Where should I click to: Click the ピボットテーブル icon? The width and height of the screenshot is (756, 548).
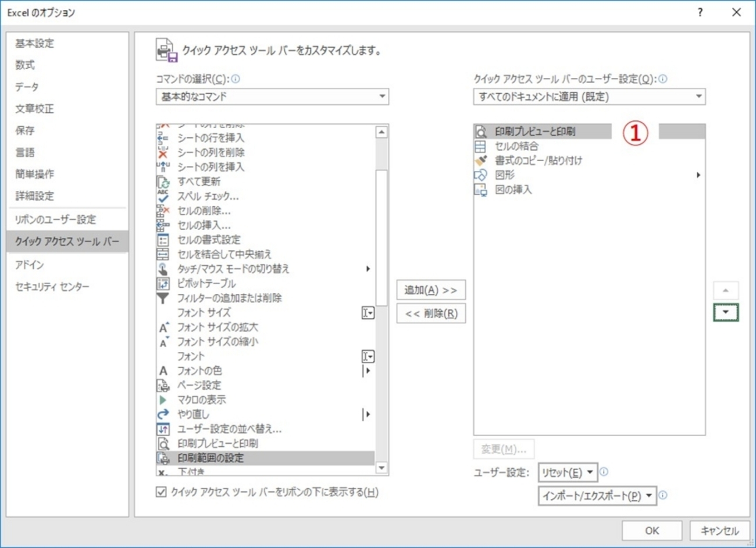coord(163,283)
